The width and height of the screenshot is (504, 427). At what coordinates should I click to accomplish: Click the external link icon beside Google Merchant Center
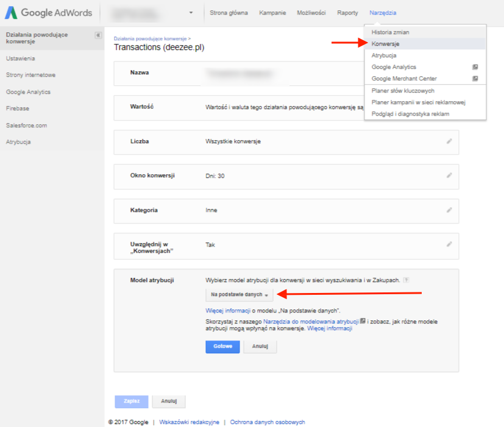coord(475,79)
